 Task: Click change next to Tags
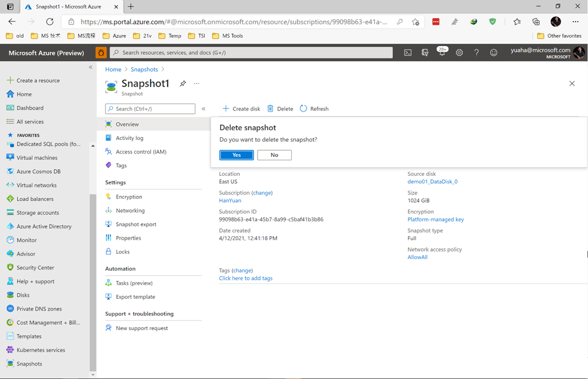click(242, 270)
